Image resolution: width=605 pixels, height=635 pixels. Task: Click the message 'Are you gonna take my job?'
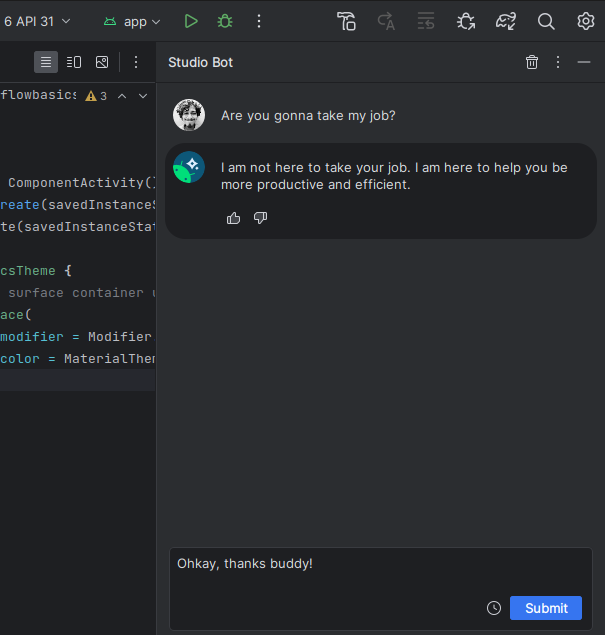pos(308,116)
